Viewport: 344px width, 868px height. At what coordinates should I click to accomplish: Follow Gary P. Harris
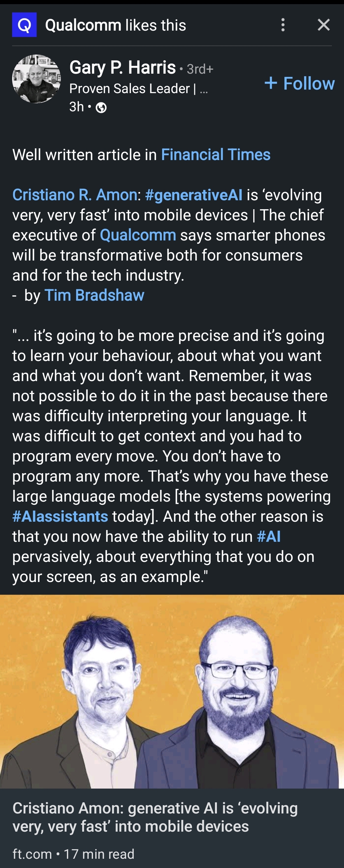coord(300,83)
